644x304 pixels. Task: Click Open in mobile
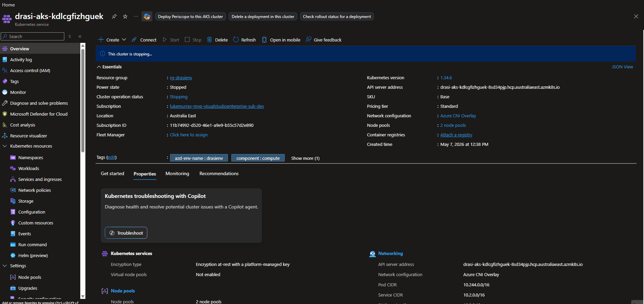point(281,40)
